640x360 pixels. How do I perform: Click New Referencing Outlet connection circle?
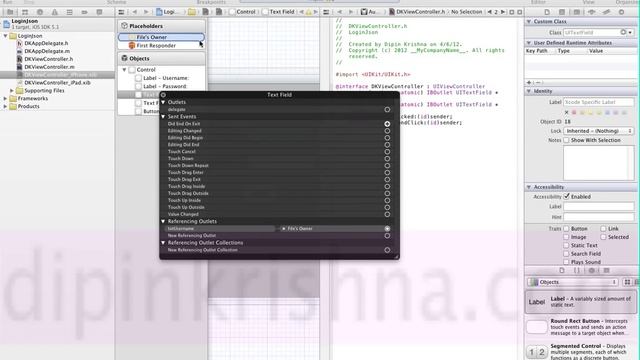387,236
